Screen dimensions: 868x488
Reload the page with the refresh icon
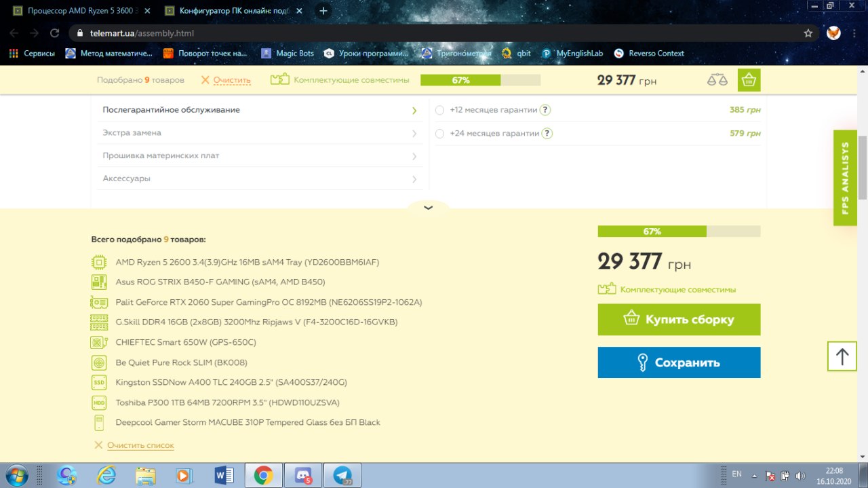[x=55, y=33]
